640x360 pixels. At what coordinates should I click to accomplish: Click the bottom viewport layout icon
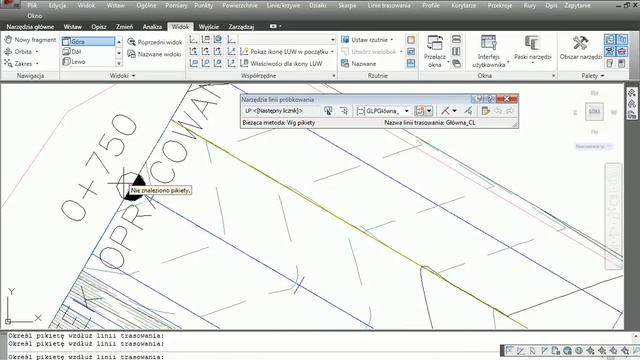point(411,64)
